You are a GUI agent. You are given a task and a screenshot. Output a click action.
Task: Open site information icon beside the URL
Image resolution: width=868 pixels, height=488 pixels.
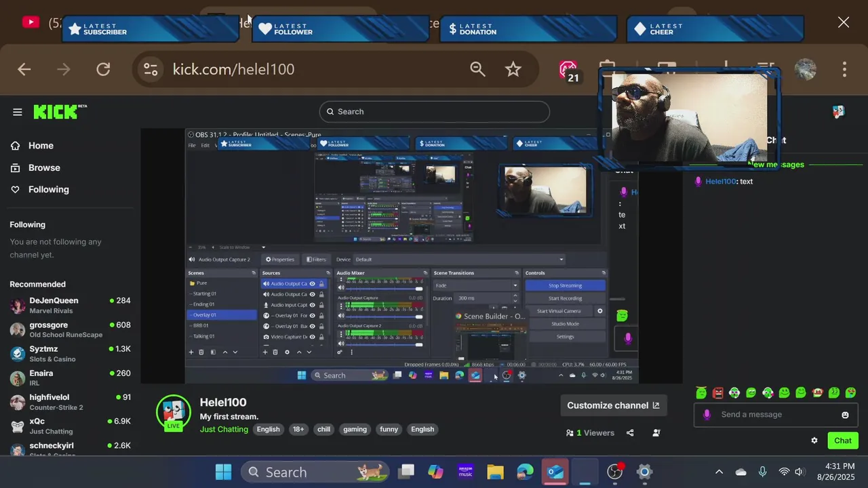point(151,69)
